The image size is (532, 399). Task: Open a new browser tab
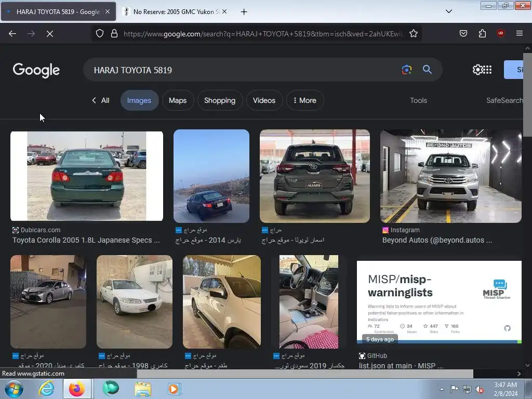click(244, 12)
